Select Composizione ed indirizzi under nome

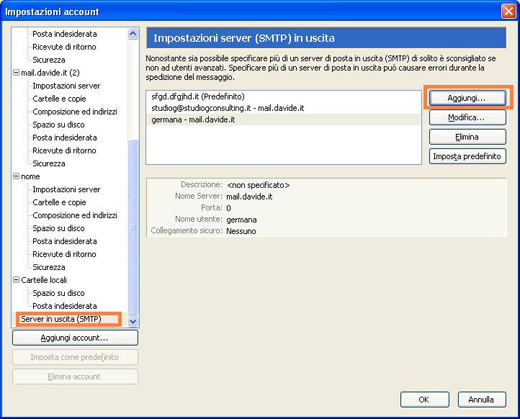pyautogui.click(x=75, y=215)
